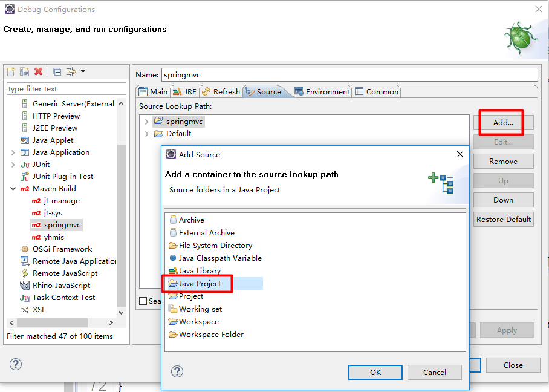The height and width of the screenshot is (392, 549).
Task: Click the Filter launch configurations icon
Action: (x=71, y=71)
